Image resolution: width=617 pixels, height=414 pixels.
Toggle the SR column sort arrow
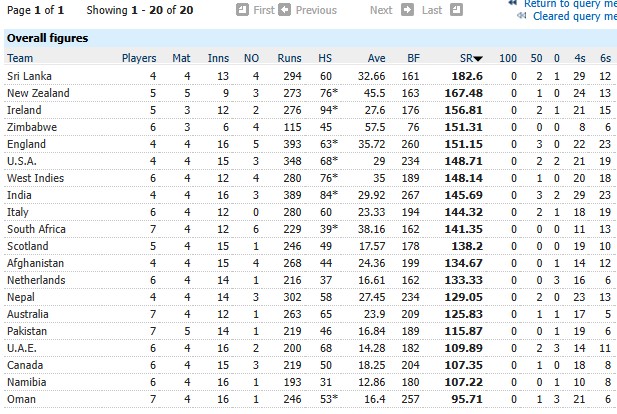point(479,59)
